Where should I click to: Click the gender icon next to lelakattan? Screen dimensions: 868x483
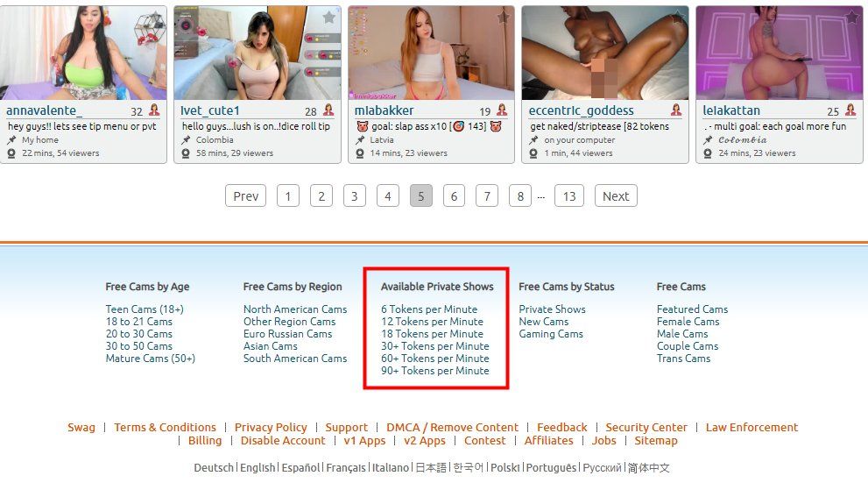[x=850, y=110]
